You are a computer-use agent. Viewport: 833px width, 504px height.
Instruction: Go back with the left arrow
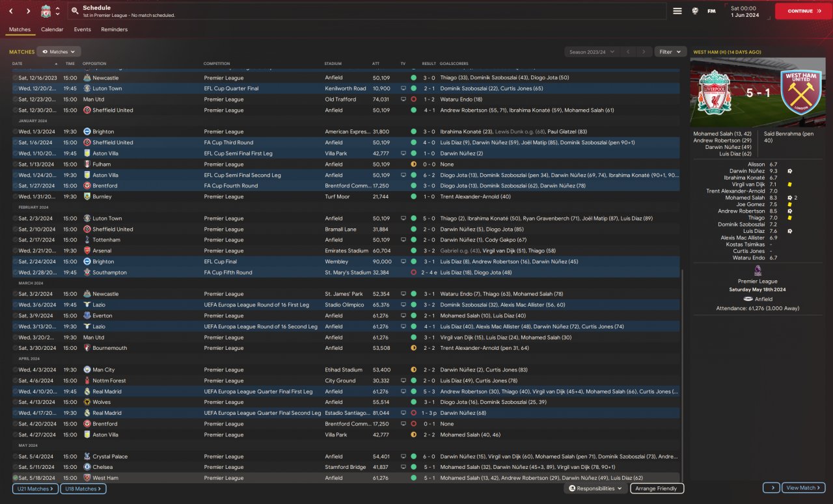click(x=12, y=11)
